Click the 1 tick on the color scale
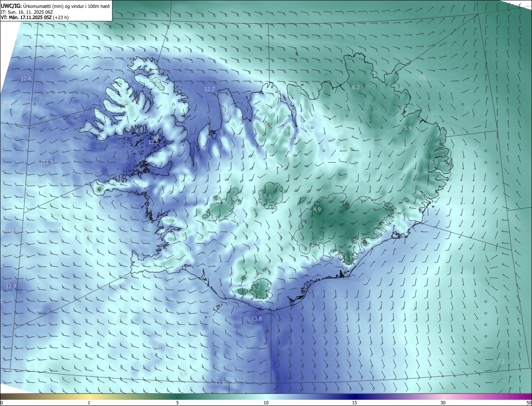Screen dimensions: 532x406 point(89,403)
